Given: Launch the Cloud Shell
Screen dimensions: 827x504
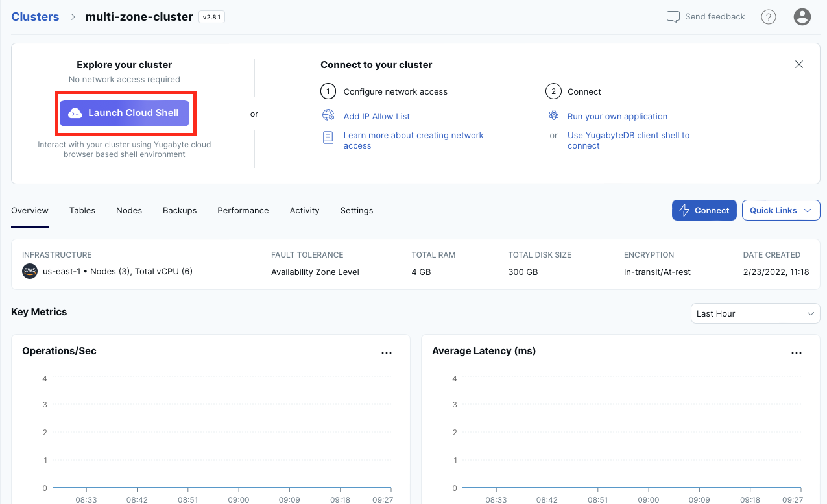Looking at the screenshot, I should tap(125, 112).
